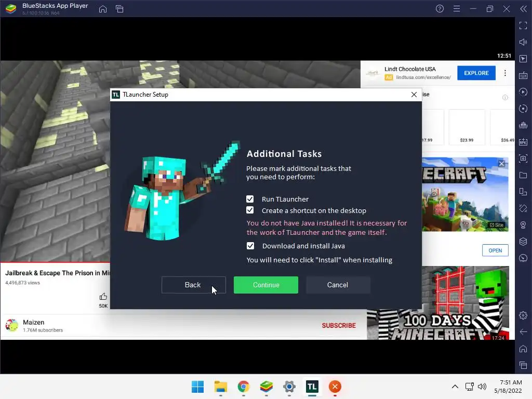Uncheck Create a shortcut on the desktop
Screen dimensions: 532x399
pyautogui.click(x=250, y=210)
